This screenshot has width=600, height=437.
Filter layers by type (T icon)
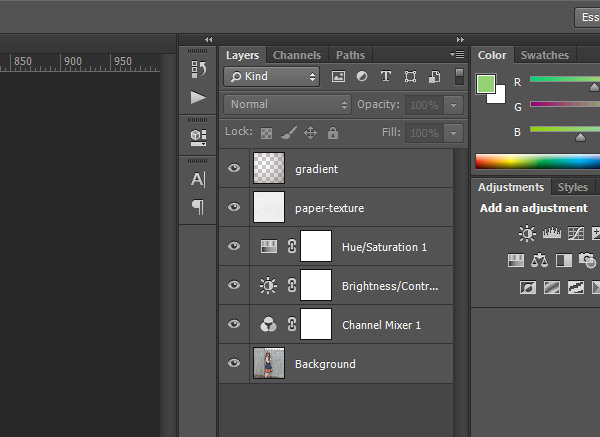click(x=385, y=76)
